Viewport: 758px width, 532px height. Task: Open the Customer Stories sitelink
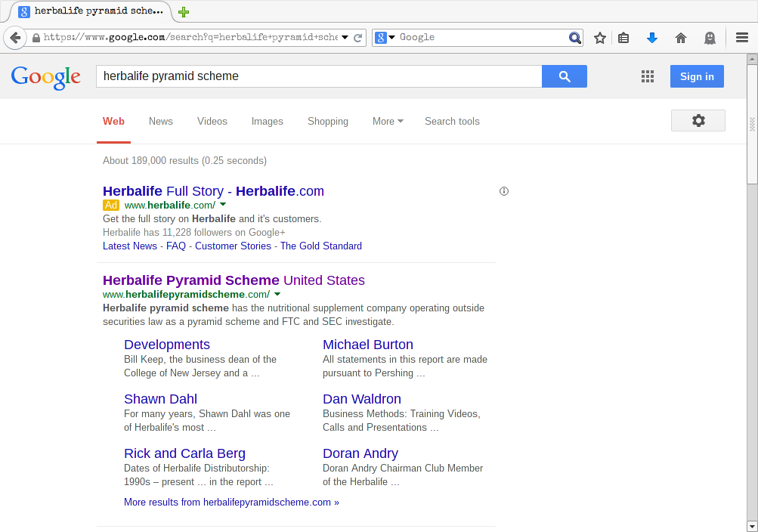[233, 246]
